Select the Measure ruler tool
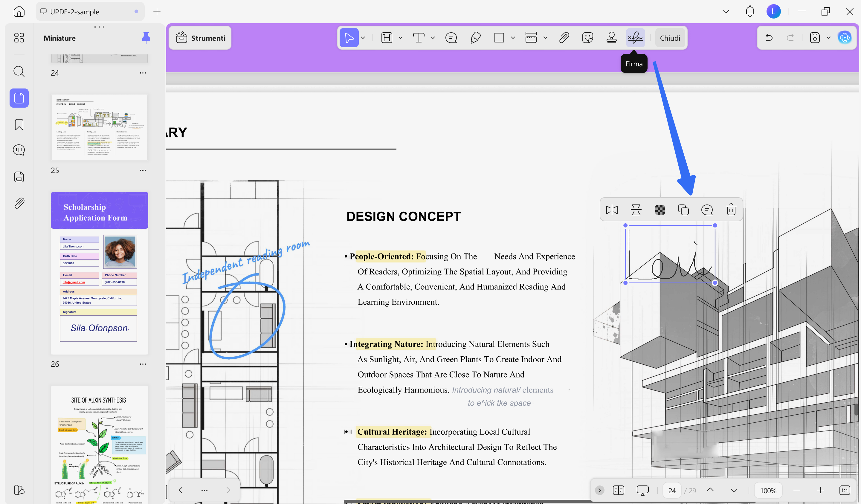Viewport: 861px width, 504px height. [531, 38]
